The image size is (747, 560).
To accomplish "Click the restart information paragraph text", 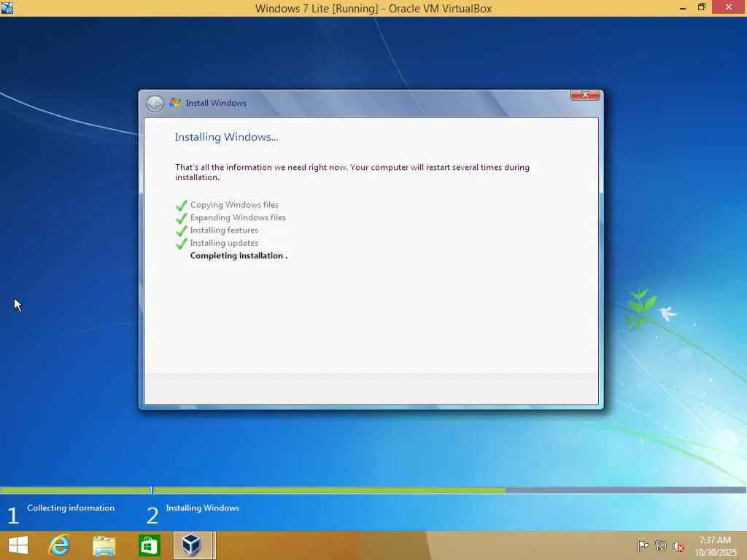I will (352, 172).
